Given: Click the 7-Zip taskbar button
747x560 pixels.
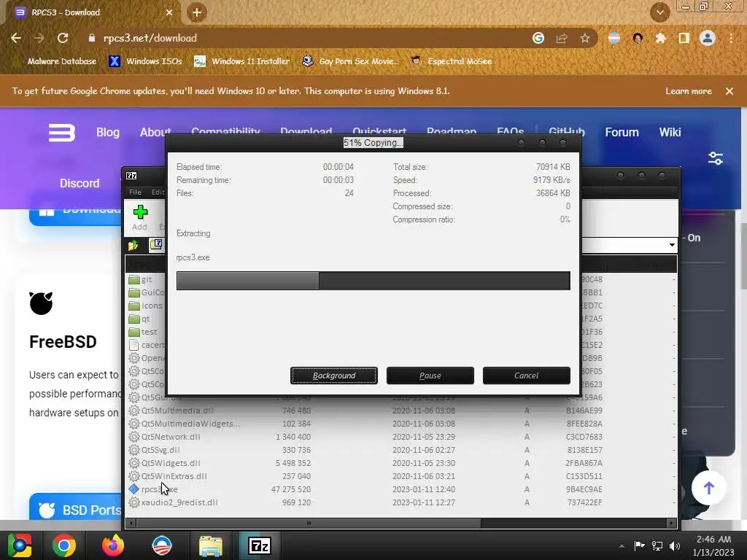Looking at the screenshot, I should pyautogui.click(x=260, y=545).
